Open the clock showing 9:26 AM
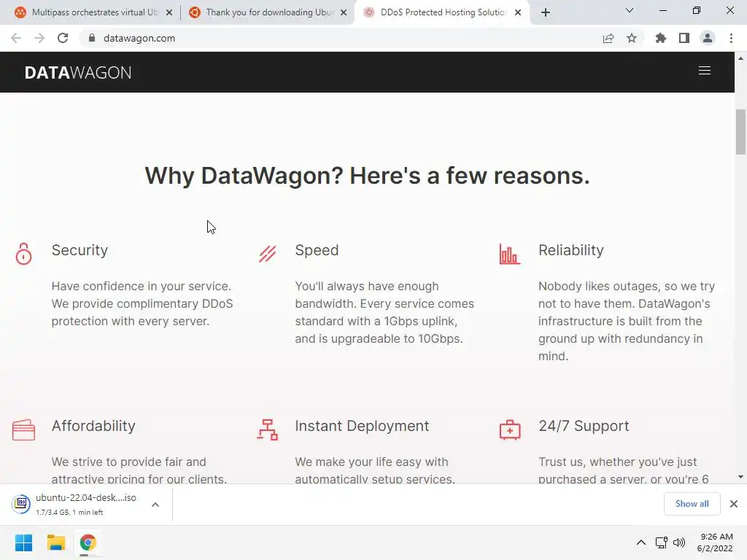747x560 pixels. [715, 542]
